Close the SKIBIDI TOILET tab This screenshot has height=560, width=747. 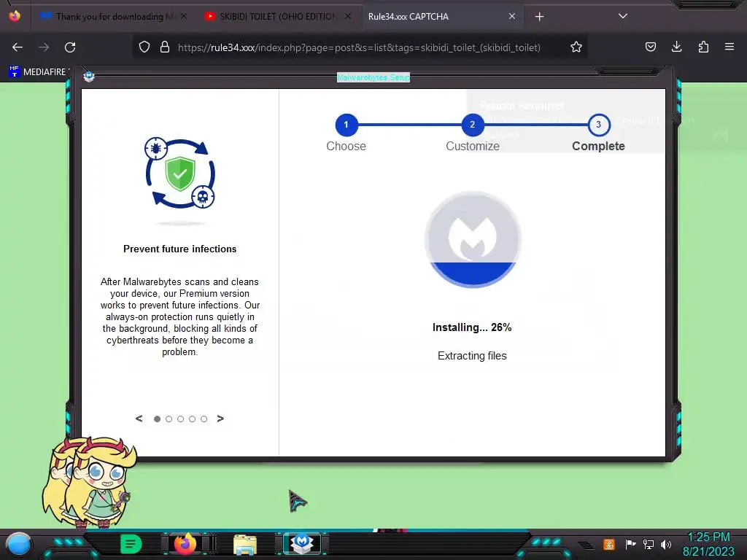(348, 16)
